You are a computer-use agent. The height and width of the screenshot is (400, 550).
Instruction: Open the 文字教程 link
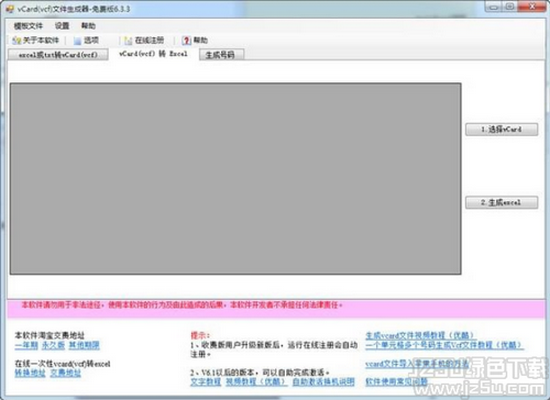click(x=206, y=382)
